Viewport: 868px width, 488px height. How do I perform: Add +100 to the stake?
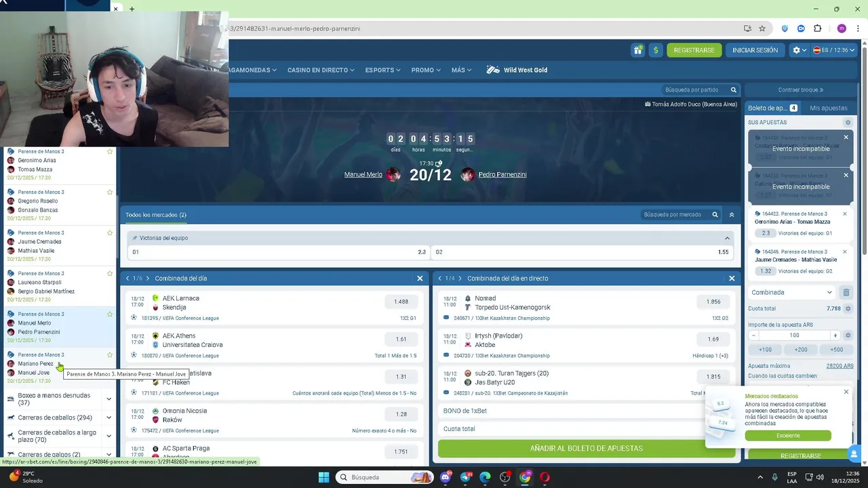pyautogui.click(x=765, y=350)
